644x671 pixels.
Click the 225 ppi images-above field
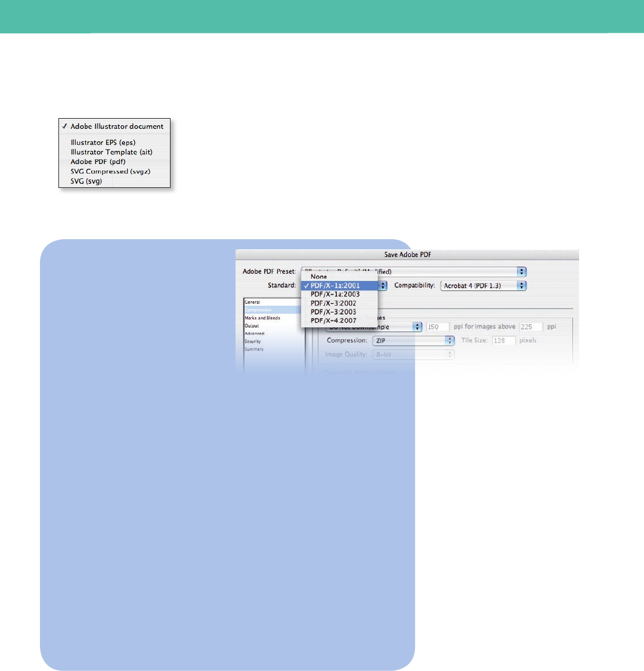coord(531,327)
